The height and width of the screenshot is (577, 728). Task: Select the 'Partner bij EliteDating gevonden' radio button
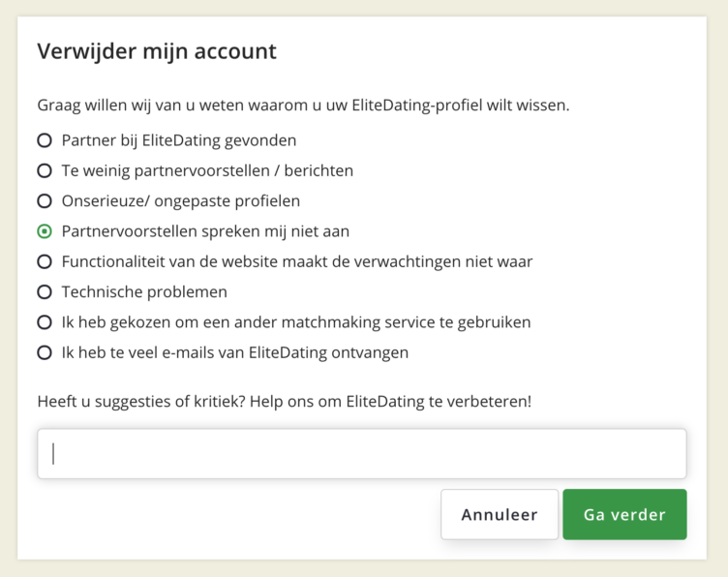tap(45, 140)
